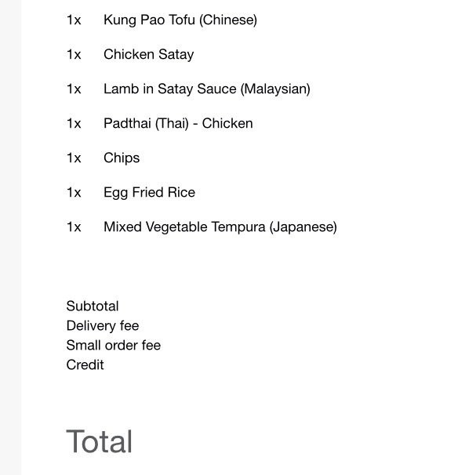Click the 1x quantity beside Padthai

pos(74,124)
